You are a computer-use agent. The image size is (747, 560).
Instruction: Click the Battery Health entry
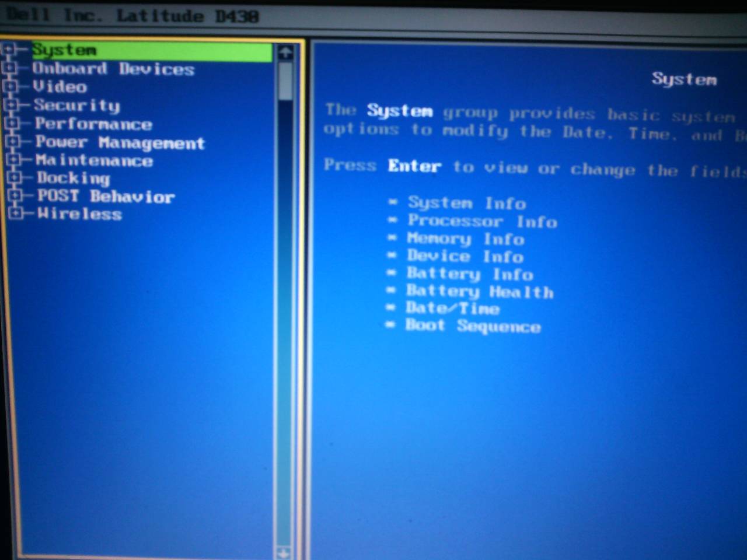coord(480,292)
